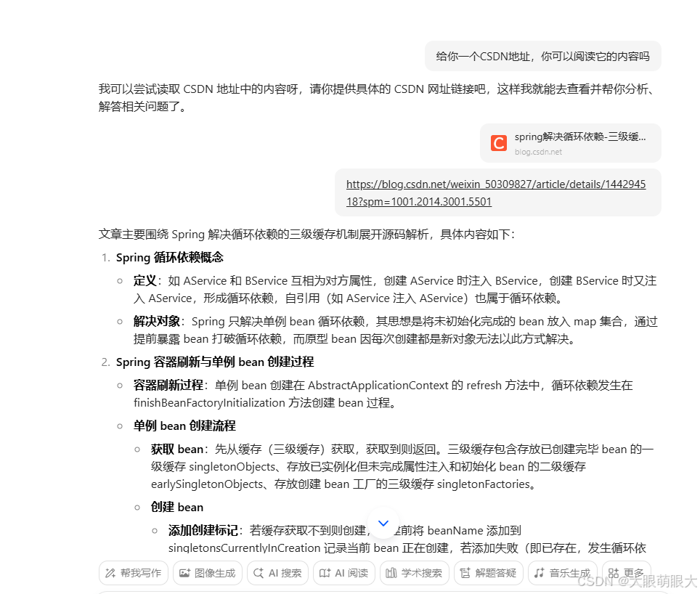Click the user message 给你一个CSDN地址

pyautogui.click(x=543, y=56)
